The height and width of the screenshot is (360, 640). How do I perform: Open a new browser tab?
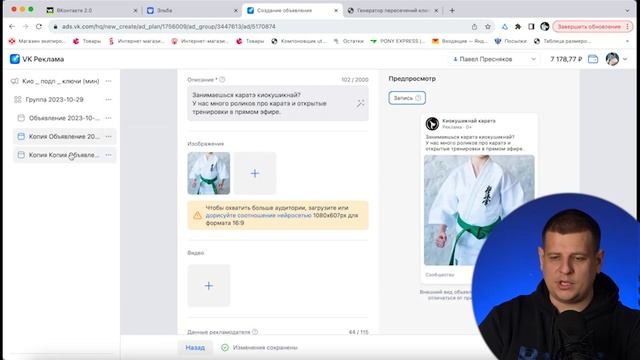point(452,10)
